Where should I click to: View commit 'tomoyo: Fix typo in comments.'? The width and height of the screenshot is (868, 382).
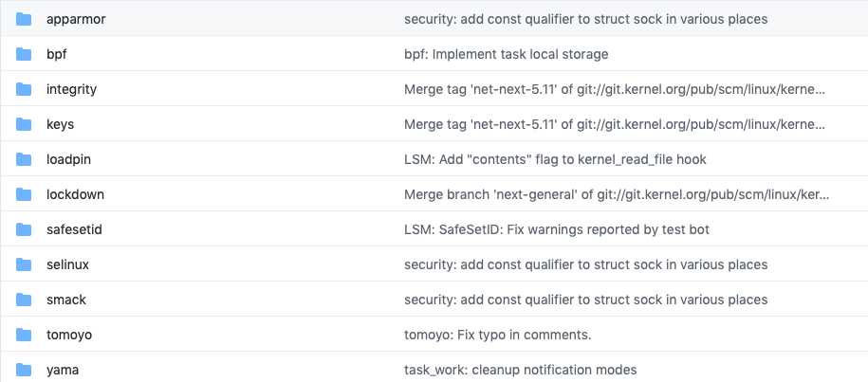[497, 335]
